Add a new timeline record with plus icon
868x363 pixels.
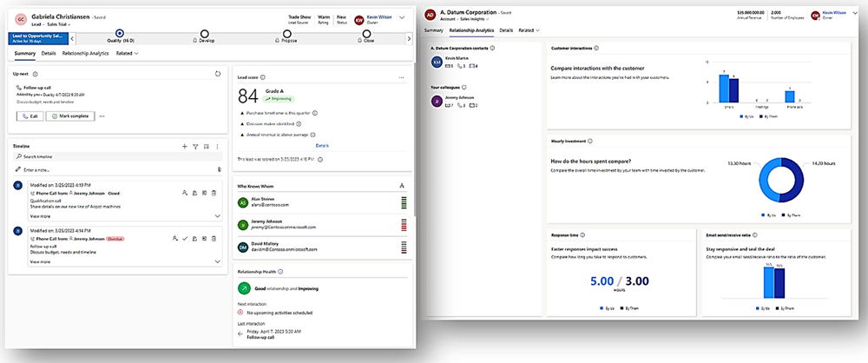click(x=184, y=147)
